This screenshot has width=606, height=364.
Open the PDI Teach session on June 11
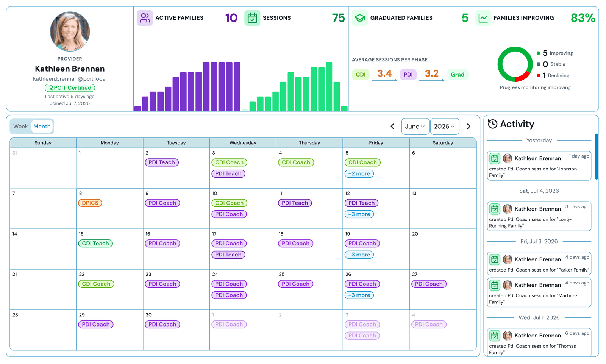(295, 203)
